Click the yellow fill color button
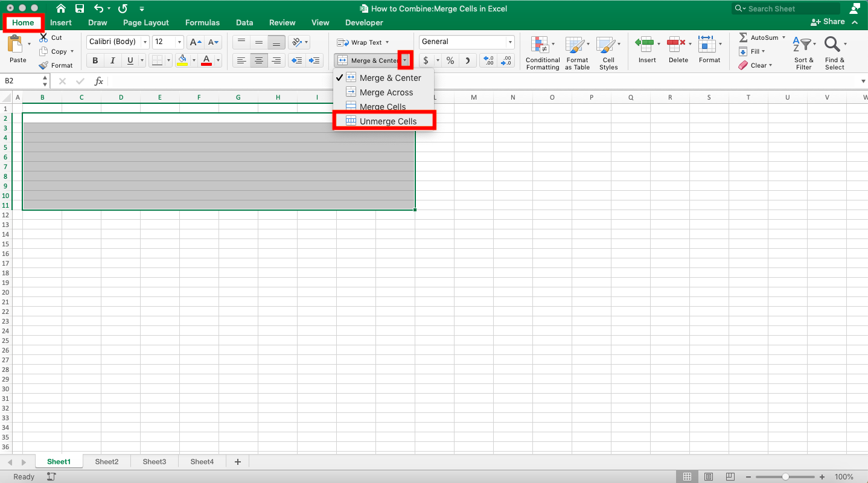 [x=182, y=60]
